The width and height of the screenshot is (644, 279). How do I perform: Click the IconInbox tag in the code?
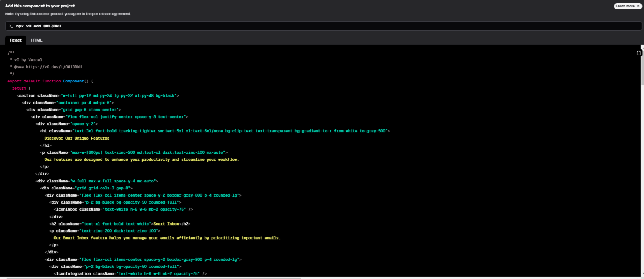[66, 210]
